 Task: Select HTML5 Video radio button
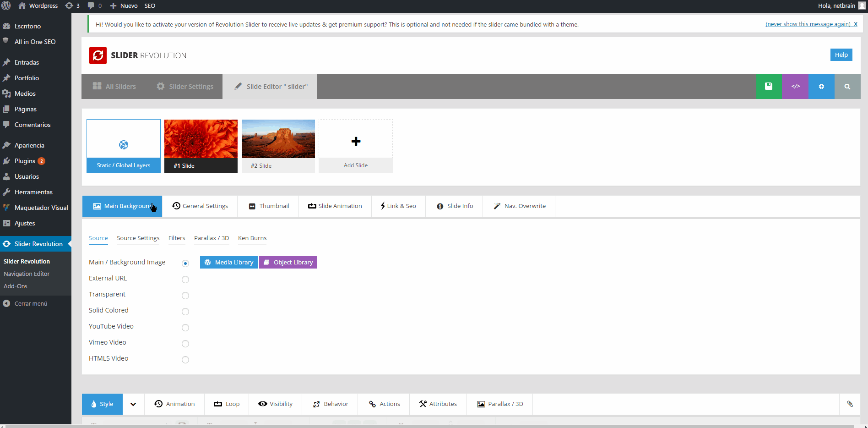pyautogui.click(x=185, y=360)
